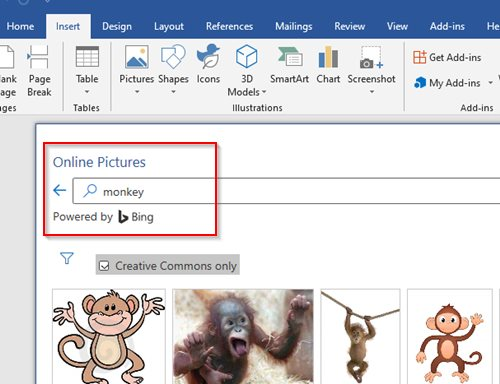
Task: Open the Layout tab
Action: [x=169, y=26]
